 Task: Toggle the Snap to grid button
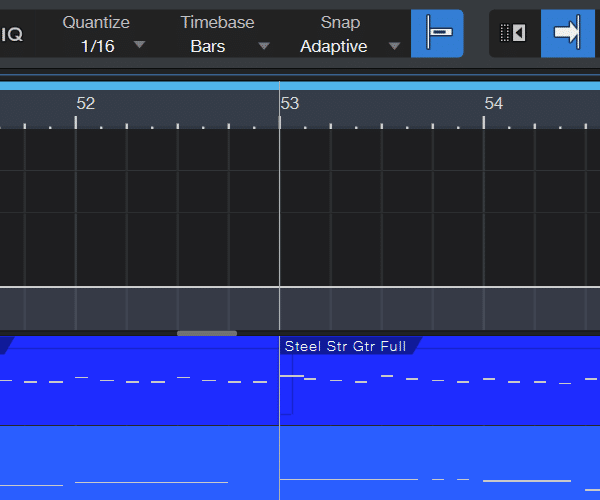pos(437,34)
